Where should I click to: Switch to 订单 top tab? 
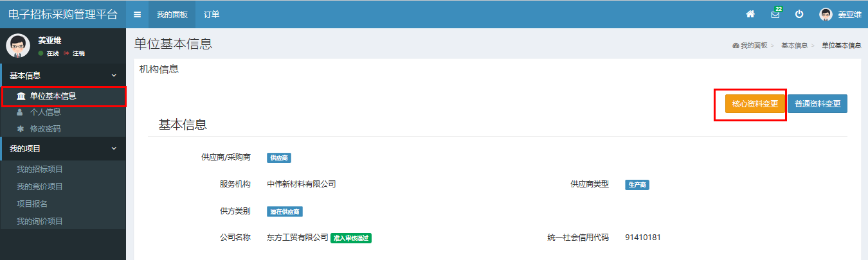pos(212,14)
